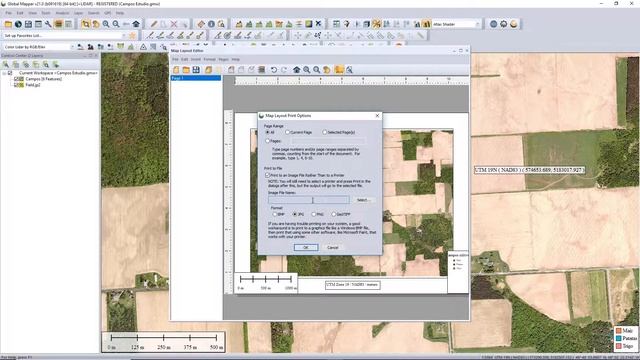Click Configuration wrench icon
This screenshot has width=640, height=360.
[48, 24]
